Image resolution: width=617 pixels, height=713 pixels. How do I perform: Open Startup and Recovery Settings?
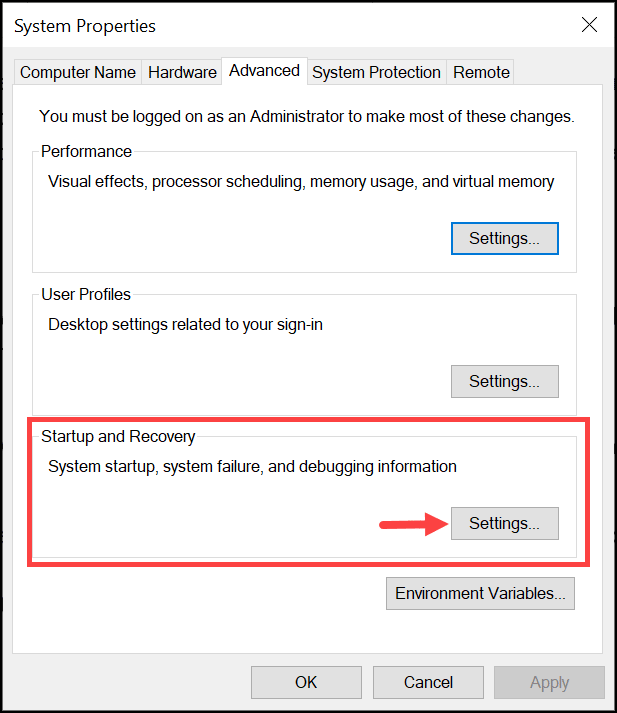tap(505, 523)
